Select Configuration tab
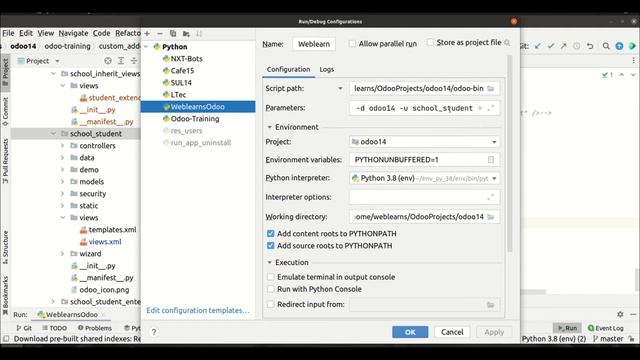This screenshot has width=640, height=360. click(288, 69)
